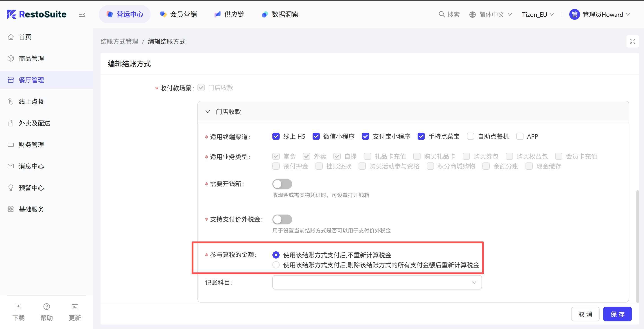Screen dimensions: 644x329
Task: Select the recalculate tax radio option
Action: pos(276,265)
